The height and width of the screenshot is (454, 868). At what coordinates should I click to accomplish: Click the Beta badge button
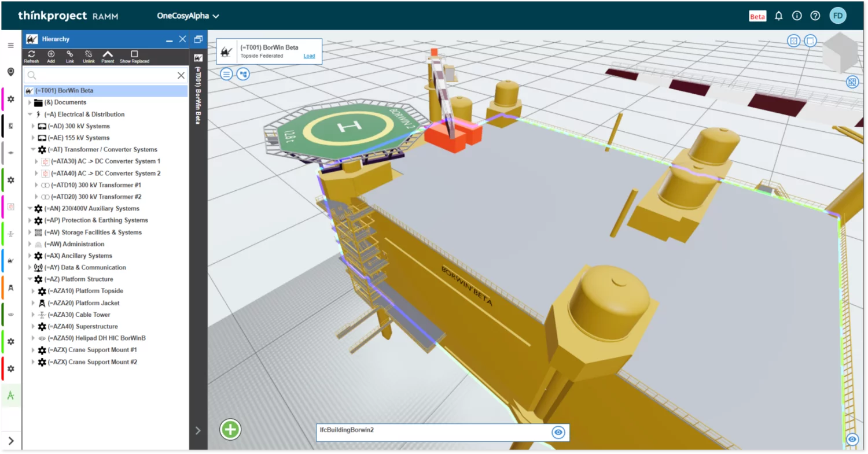click(x=757, y=16)
